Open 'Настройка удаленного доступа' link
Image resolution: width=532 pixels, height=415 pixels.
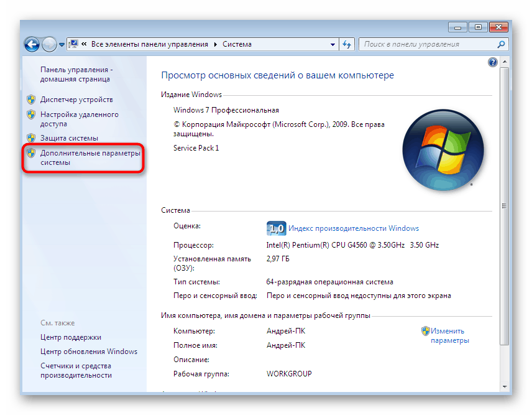(x=80, y=119)
